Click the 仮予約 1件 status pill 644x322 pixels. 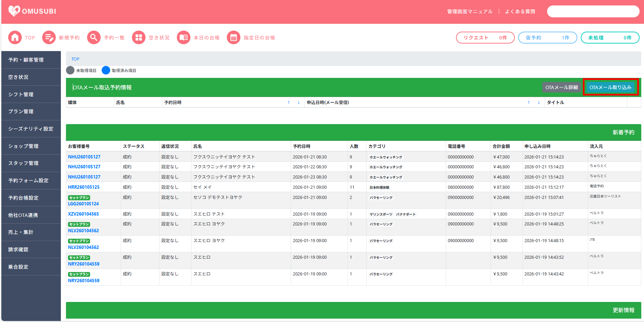click(547, 38)
